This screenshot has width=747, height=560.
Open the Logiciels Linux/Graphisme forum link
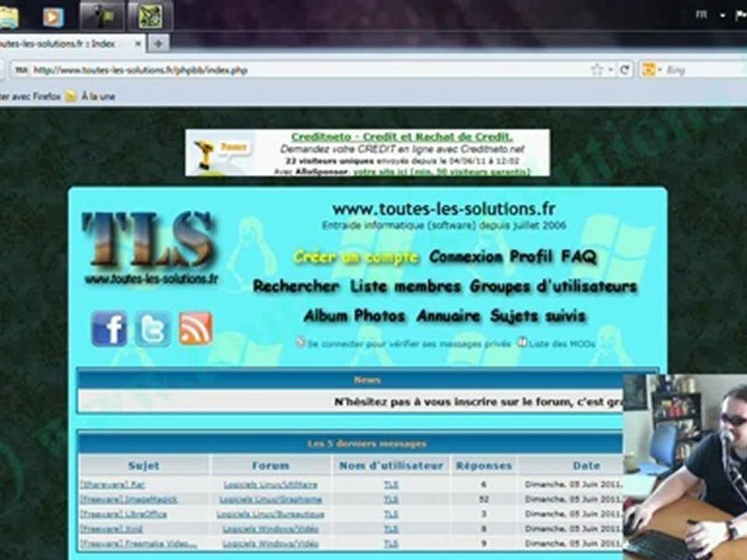[x=271, y=499]
